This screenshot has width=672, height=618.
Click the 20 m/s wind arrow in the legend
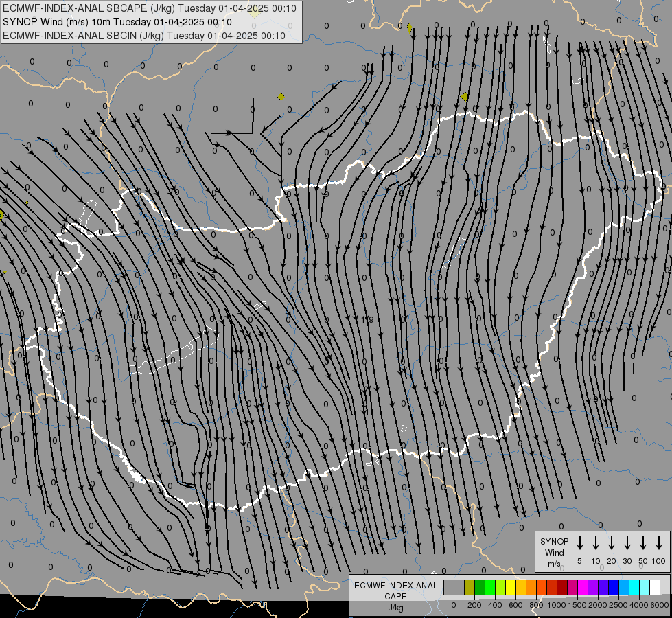[x=611, y=543]
